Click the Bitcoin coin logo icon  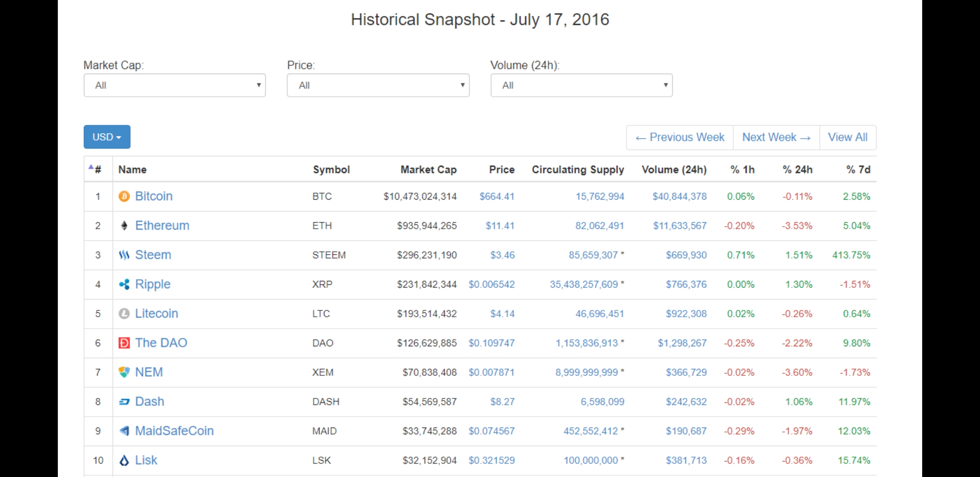click(x=124, y=196)
